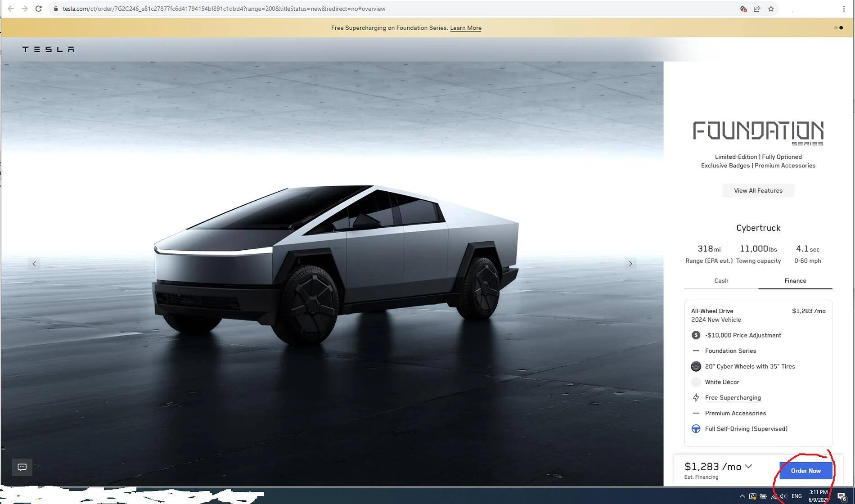Click the padlock site info icon
The height and width of the screenshot is (504, 855).
tap(56, 9)
